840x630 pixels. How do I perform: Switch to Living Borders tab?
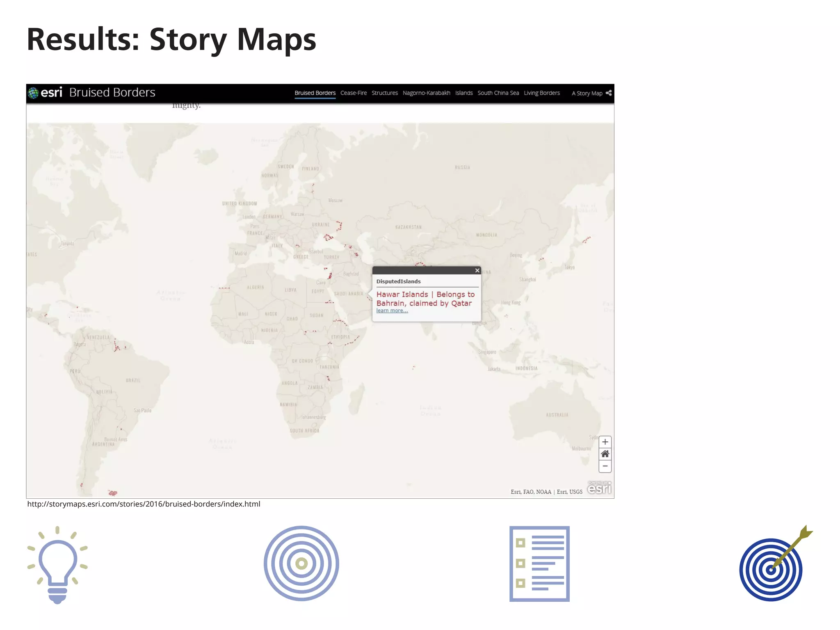541,93
